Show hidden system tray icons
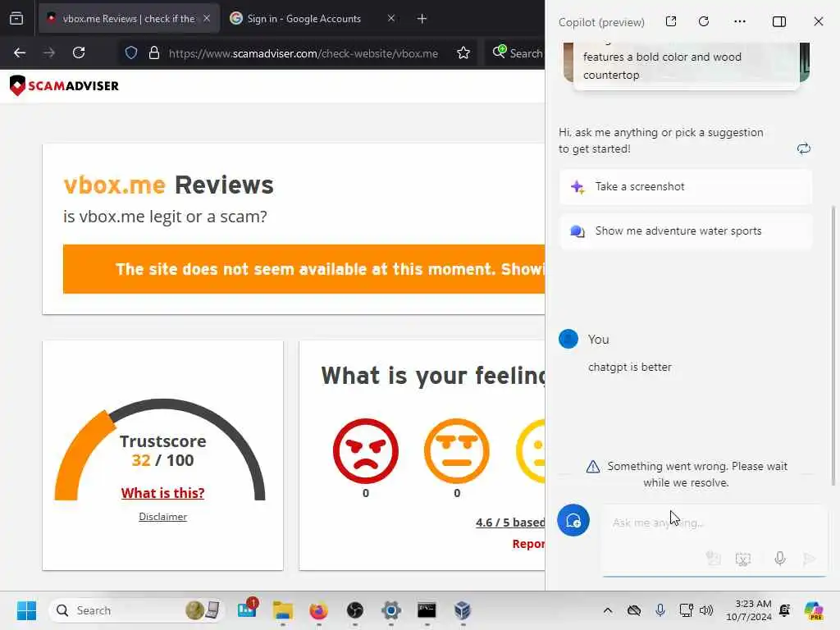The height and width of the screenshot is (630, 840). pos(608,610)
